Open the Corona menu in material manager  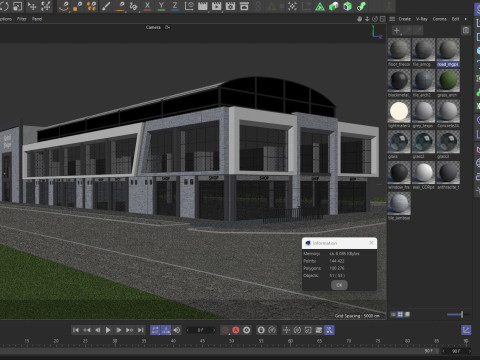[440, 19]
